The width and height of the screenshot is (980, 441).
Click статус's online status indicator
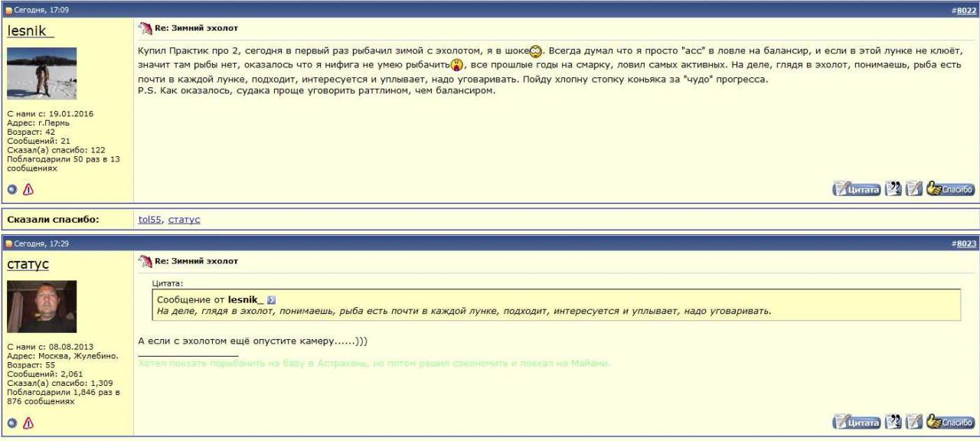click(x=11, y=423)
